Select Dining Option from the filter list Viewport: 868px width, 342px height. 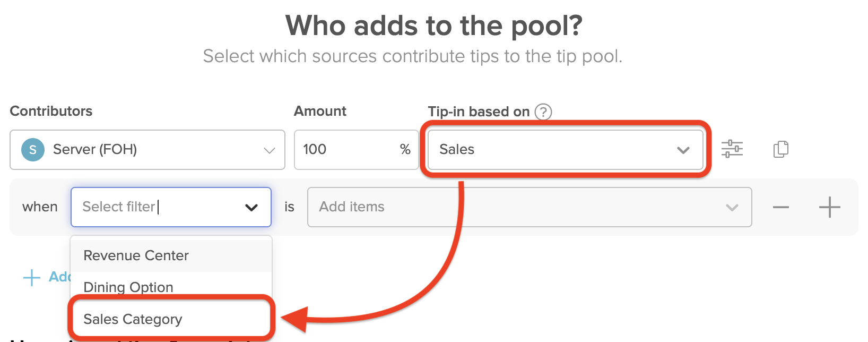pos(128,287)
